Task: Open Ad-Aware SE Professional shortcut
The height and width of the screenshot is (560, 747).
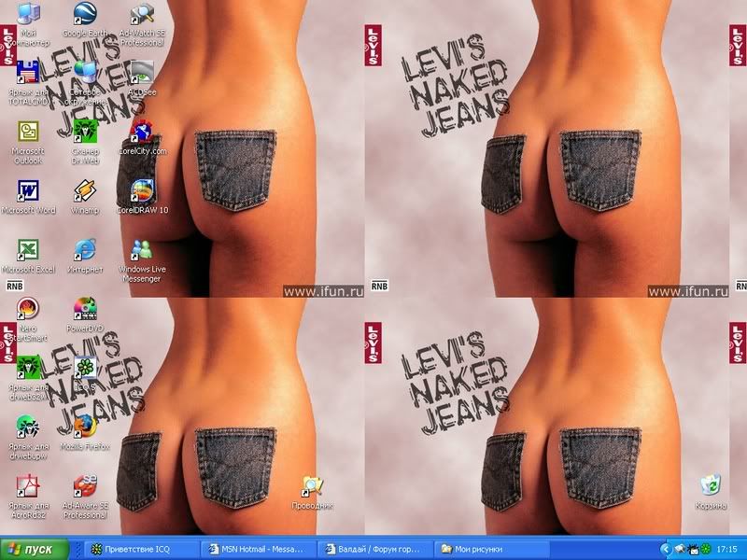Action: pos(85,486)
